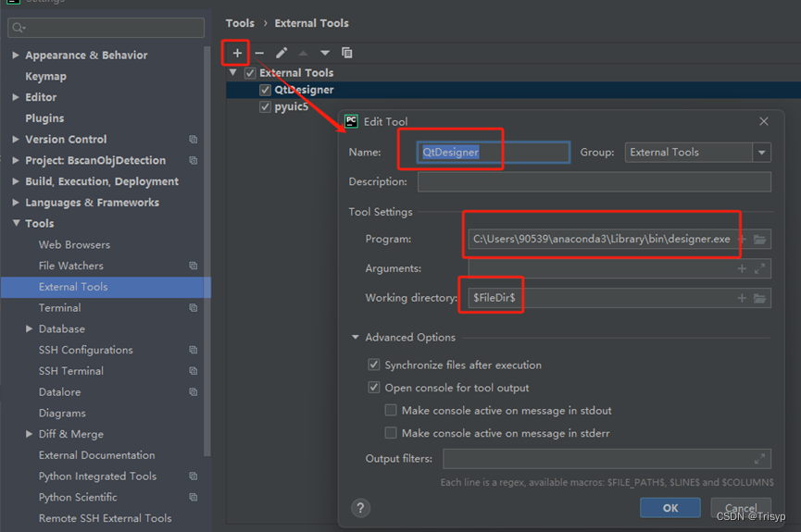
Task: Collapse the Tools settings section
Action: (x=16, y=223)
